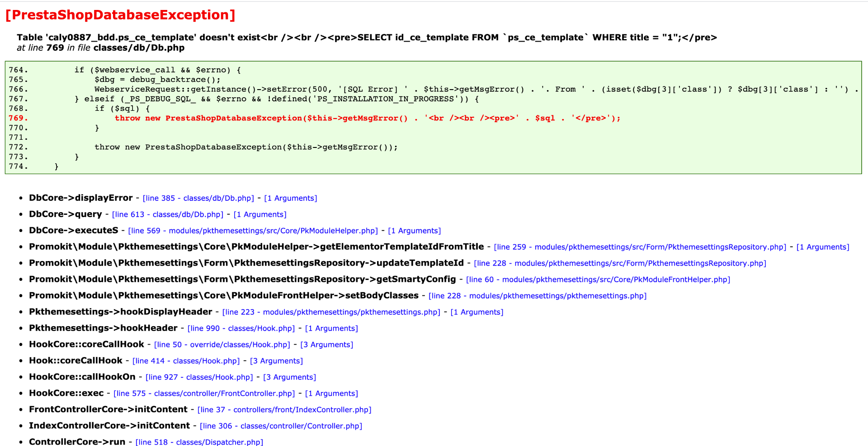Open the line 50 override/classes/Hook.php link
The height and width of the screenshot is (446, 868).
point(222,345)
